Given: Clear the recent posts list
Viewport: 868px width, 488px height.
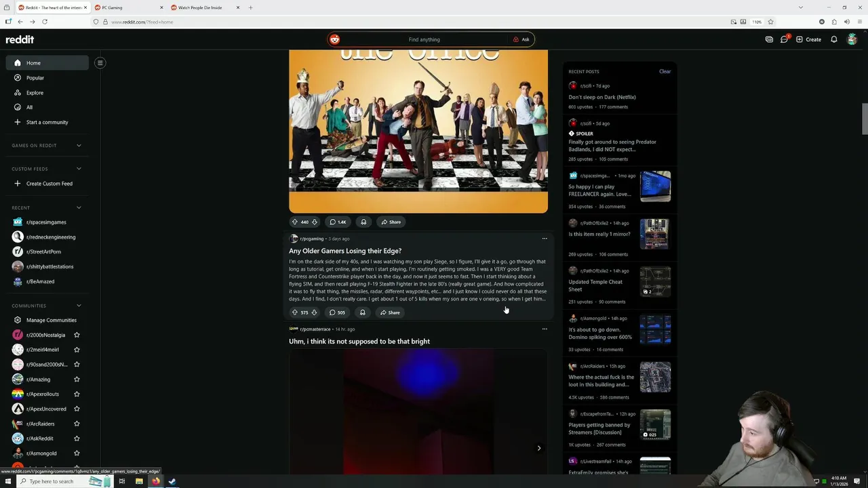Looking at the screenshot, I should coord(665,71).
